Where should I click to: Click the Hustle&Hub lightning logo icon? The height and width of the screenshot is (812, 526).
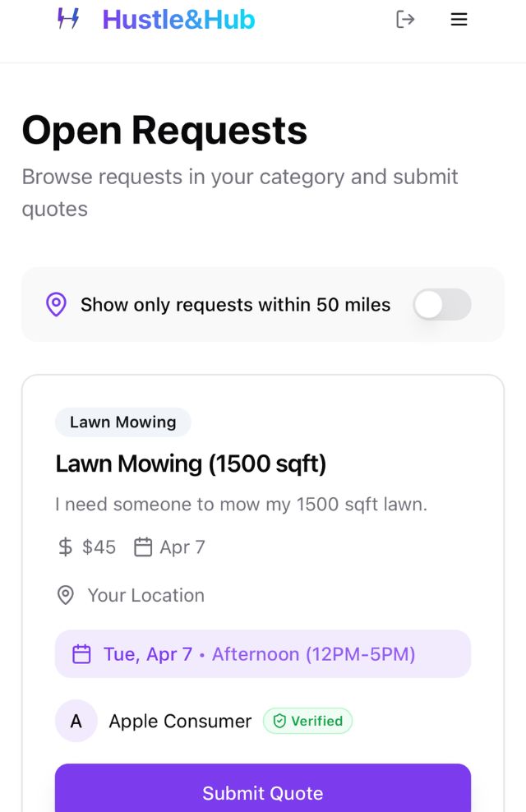click(x=68, y=19)
